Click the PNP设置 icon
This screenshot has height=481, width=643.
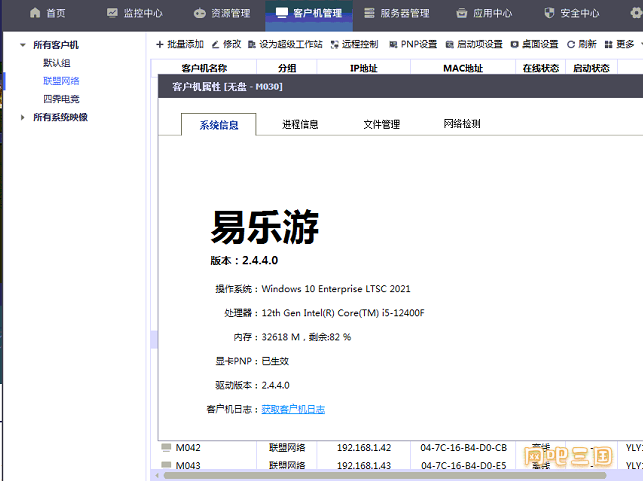coord(393,44)
